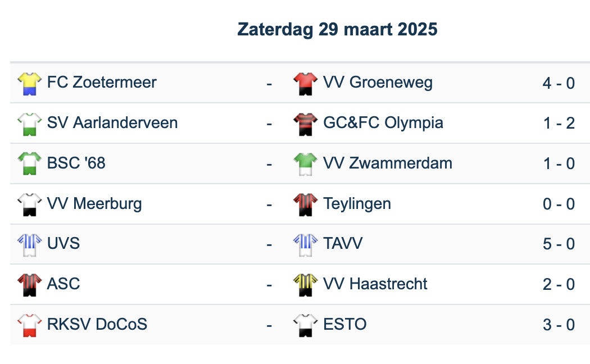
Task: Open the 1 - 2 match score
Action: click(559, 124)
